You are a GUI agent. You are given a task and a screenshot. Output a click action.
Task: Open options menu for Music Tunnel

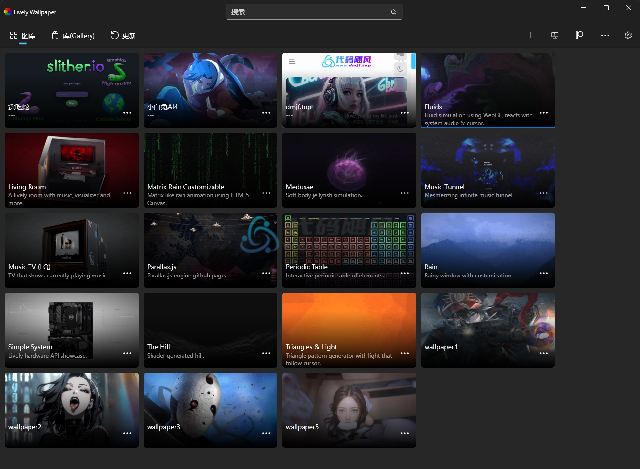click(x=544, y=193)
